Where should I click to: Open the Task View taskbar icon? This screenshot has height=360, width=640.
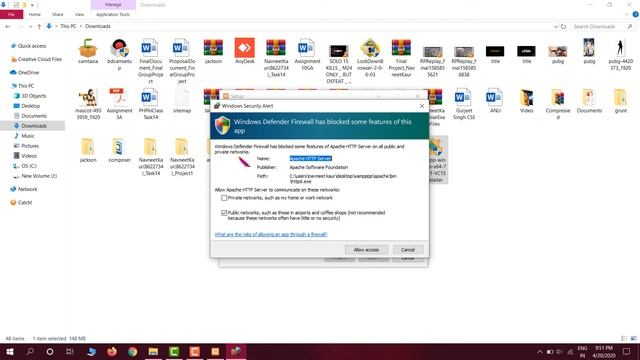70,351
